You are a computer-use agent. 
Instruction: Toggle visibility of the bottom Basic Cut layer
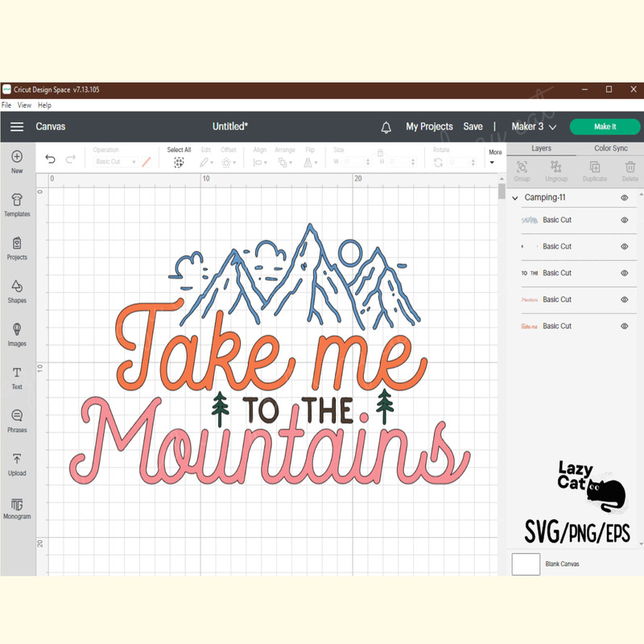[x=625, y=326]
